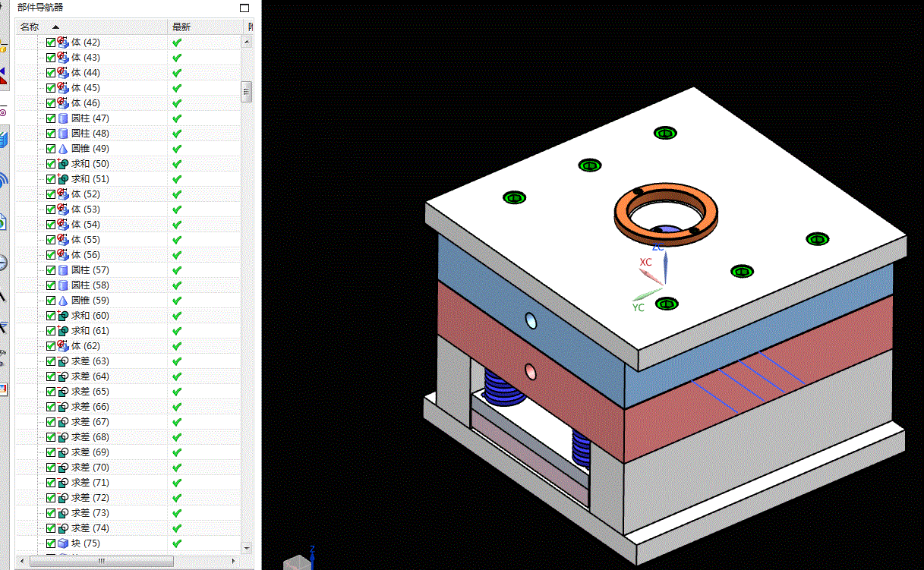
Task: Click the unite icon of 求和 (60)
Action: (x=63, y=316)
